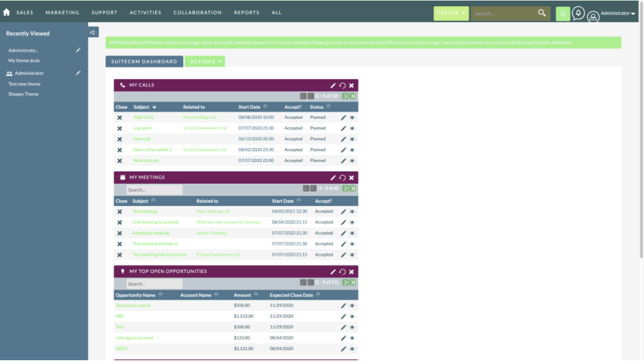Edit the recently viewed Administrator record

coord(78,73)
